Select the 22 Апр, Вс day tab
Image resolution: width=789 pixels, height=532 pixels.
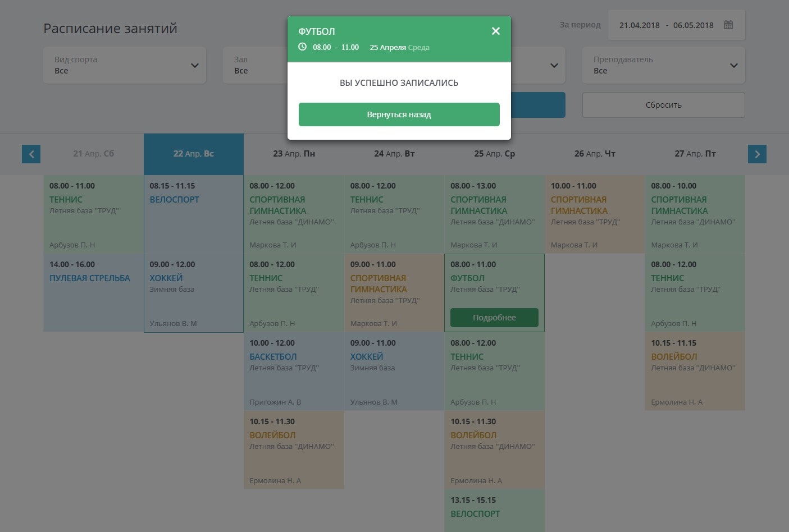(x=194, y=154)
